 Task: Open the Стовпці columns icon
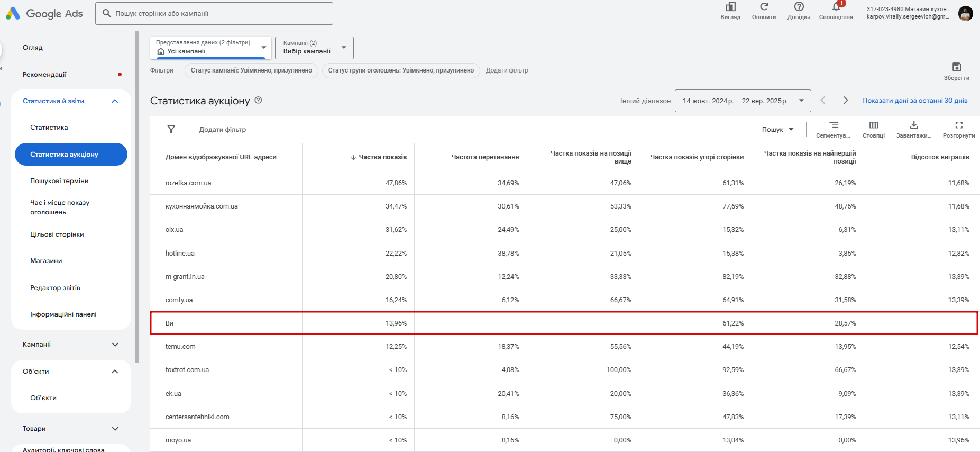pyautogui.click(x=874, y=125)
